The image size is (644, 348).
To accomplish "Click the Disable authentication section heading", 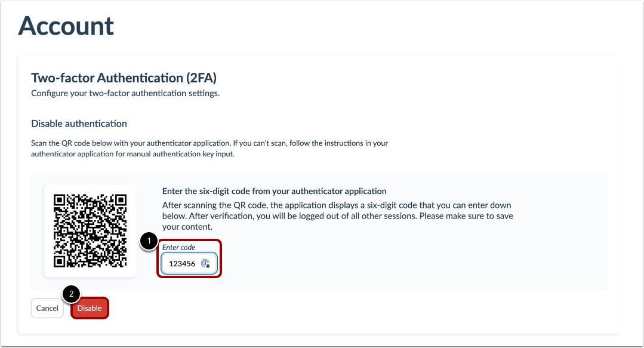I will (79, 124).
